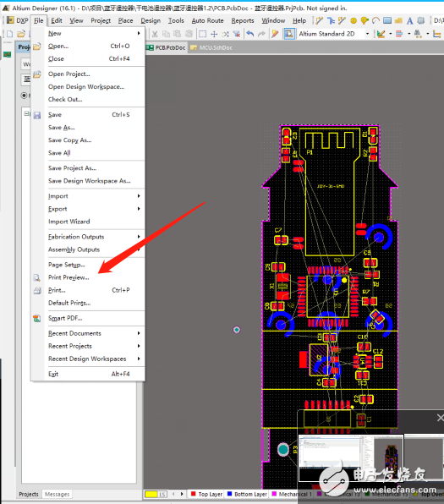Image resolution: width=444 pixels, height=504 pixels.
Task: Select the Mechanical 1 layer tab
Action: [292, 494]
